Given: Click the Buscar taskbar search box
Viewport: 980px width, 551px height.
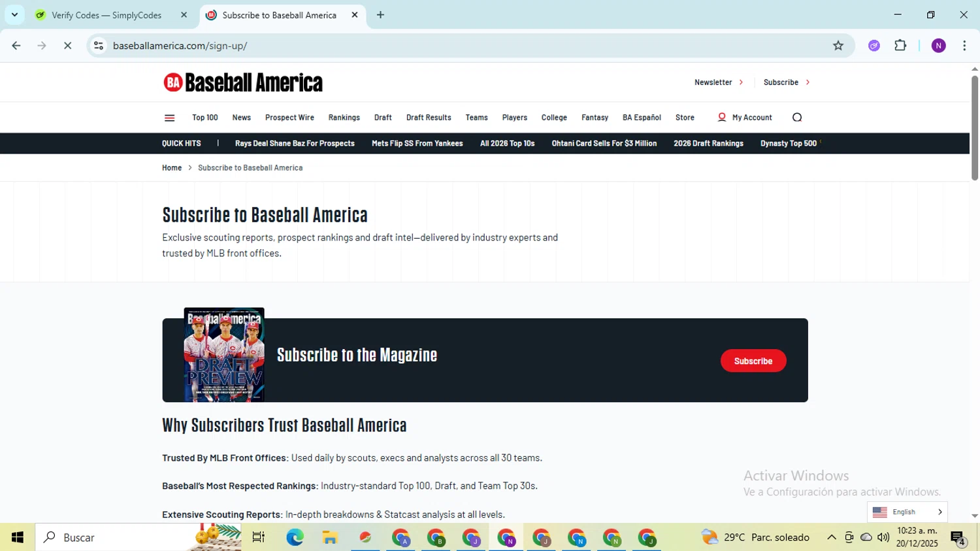Looking at the screenshot, I should pyautogui.click(x=139, y=537).
